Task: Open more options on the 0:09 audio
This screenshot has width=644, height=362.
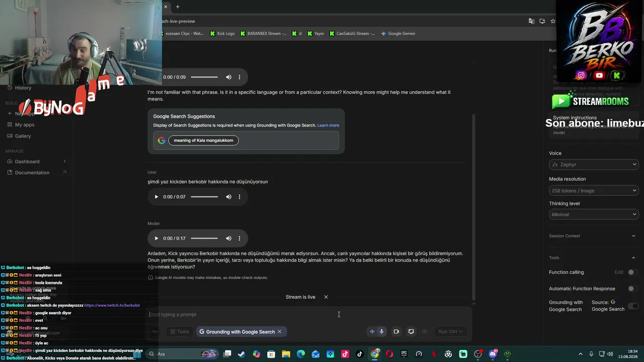Action: 239,77
